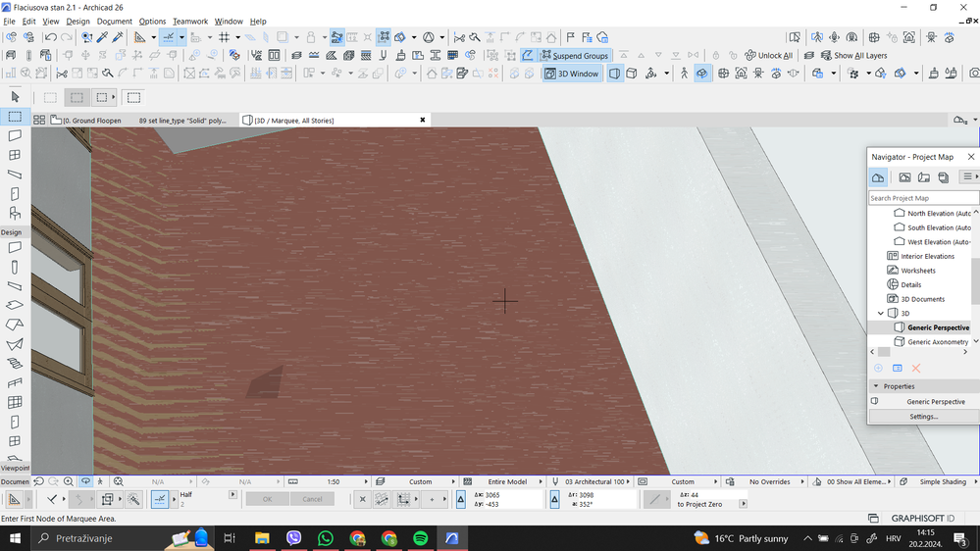Click the Undo icon in toolbar
The height and width of the screenshot is (551, 980).
point(51,37)
